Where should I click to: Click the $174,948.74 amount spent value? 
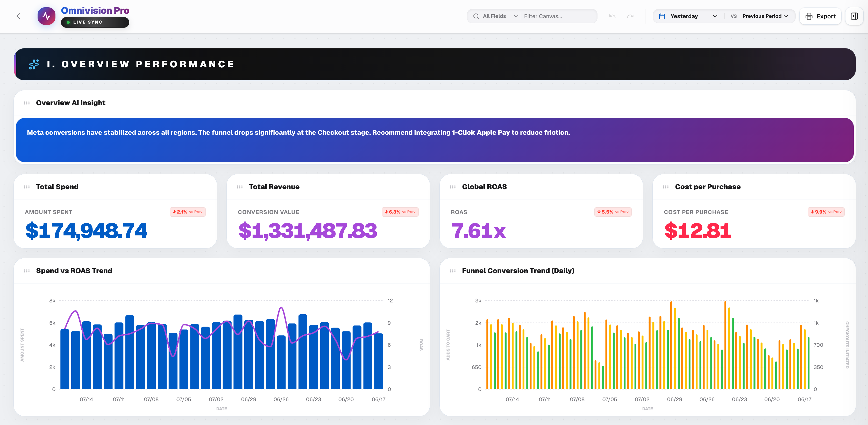(86, 231)
